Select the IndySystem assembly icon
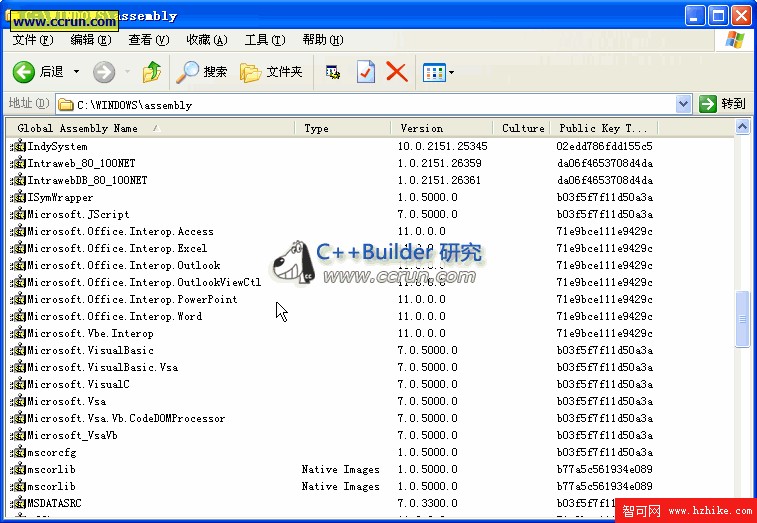The height and width of the screenshot is (523, 757). click(18, 146)
